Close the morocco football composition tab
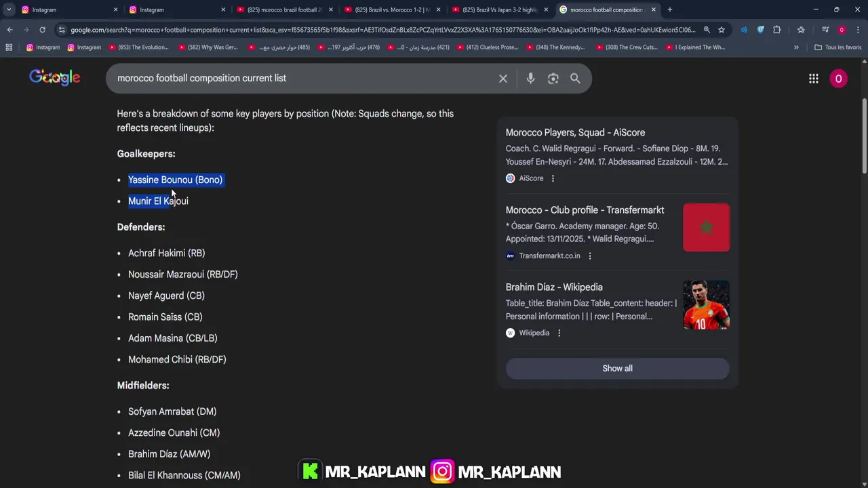Viewport: 868px width, 488px height. coord(654,9)
